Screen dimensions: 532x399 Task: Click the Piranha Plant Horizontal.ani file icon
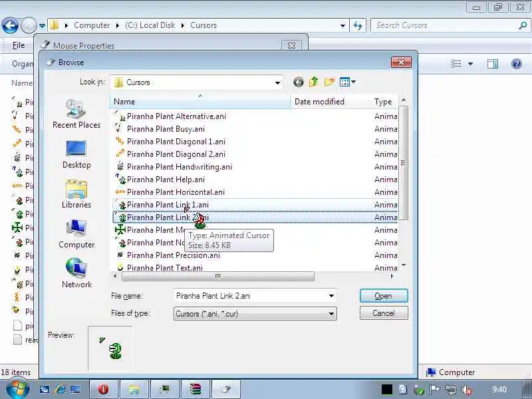click(x=120, y=192)
